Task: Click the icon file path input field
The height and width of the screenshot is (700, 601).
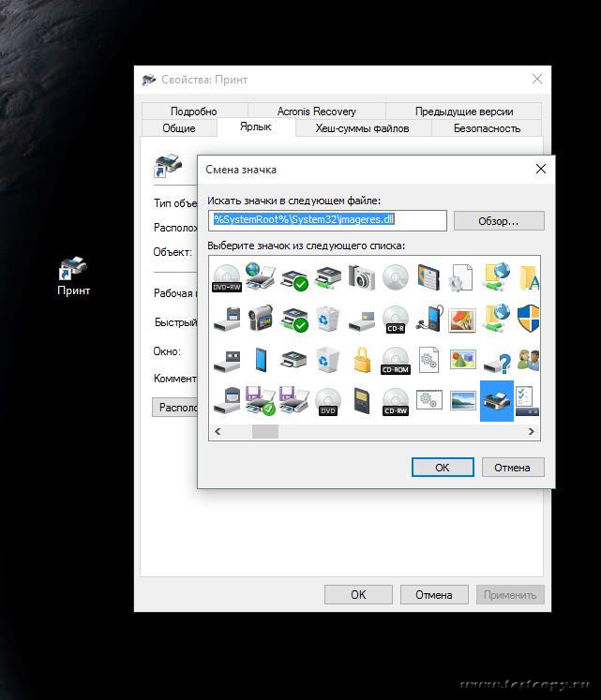Action: pyautogui.click(x=327, y=220)
